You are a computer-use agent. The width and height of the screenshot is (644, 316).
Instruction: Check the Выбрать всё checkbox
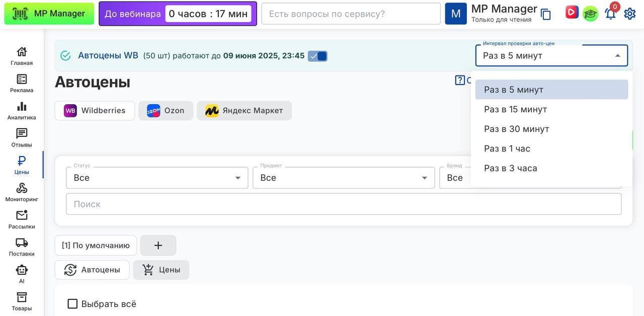(72, 304)
